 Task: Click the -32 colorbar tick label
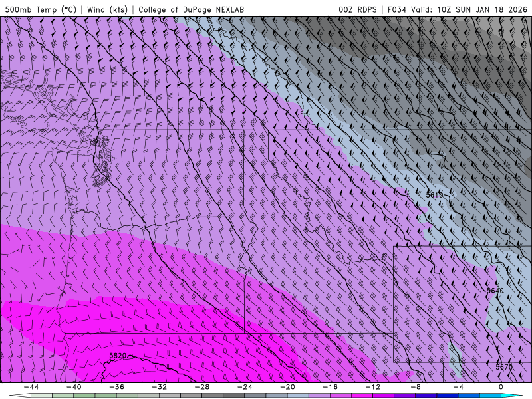[160, 387]
